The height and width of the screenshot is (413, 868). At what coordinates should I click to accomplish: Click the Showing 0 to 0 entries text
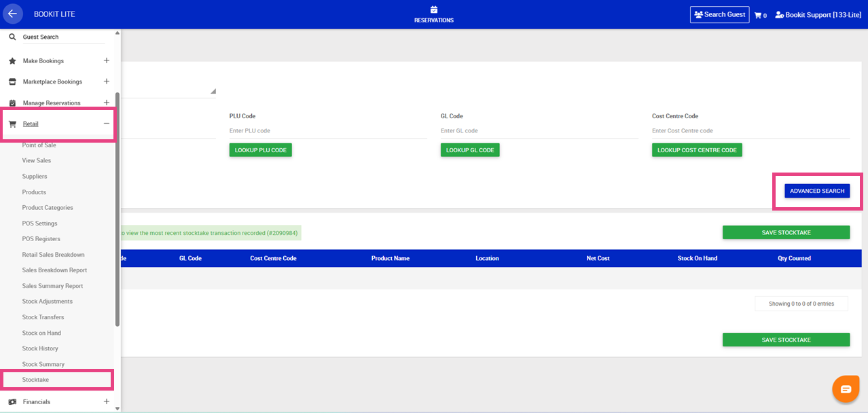click(x=801, y=304)
